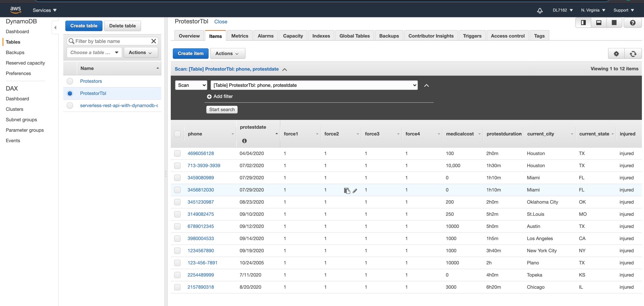The width and height of the screenshot is (644, 306).
Task: Switch to full-screen panel layout
Action: 614,23
